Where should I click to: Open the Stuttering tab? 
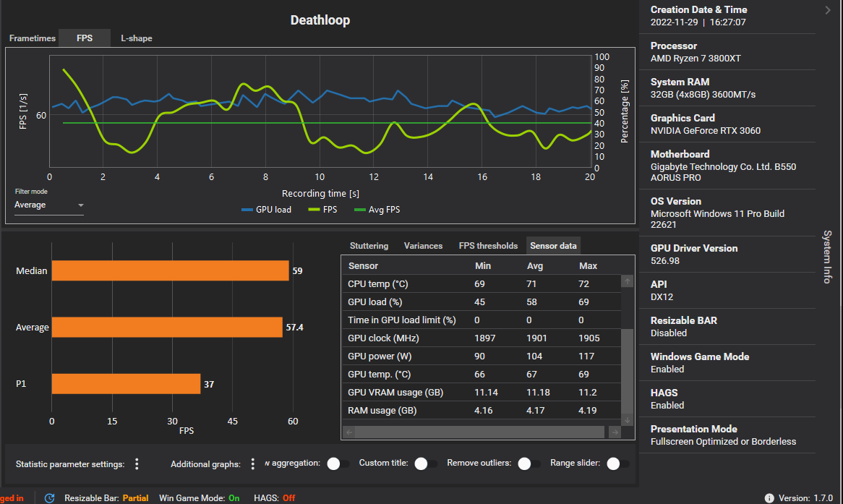[x=369, y=246]
